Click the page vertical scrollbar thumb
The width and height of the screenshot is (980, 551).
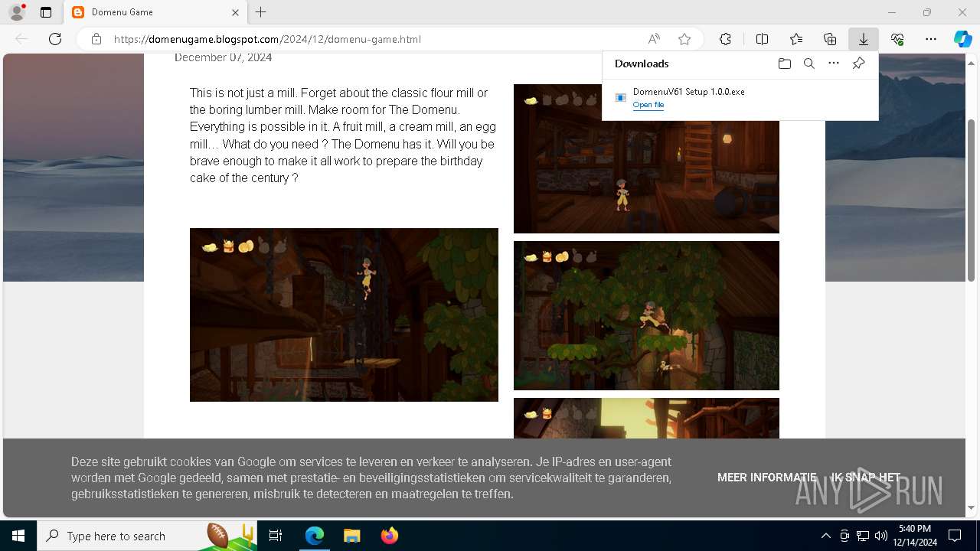coord(971,201)
